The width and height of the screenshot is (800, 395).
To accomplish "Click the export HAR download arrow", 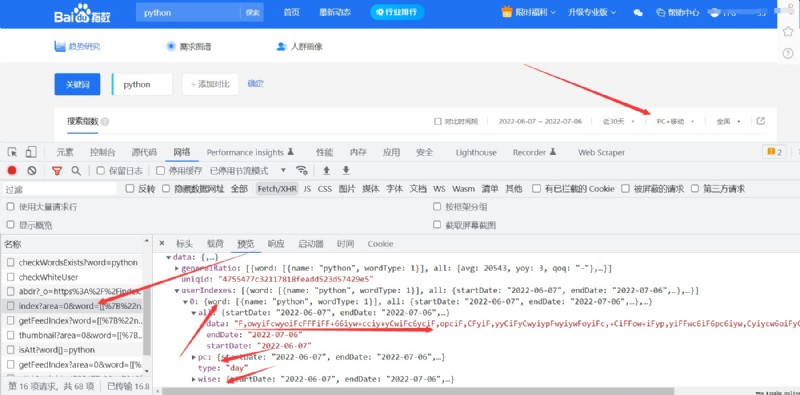I will click(x=346, y=170).
